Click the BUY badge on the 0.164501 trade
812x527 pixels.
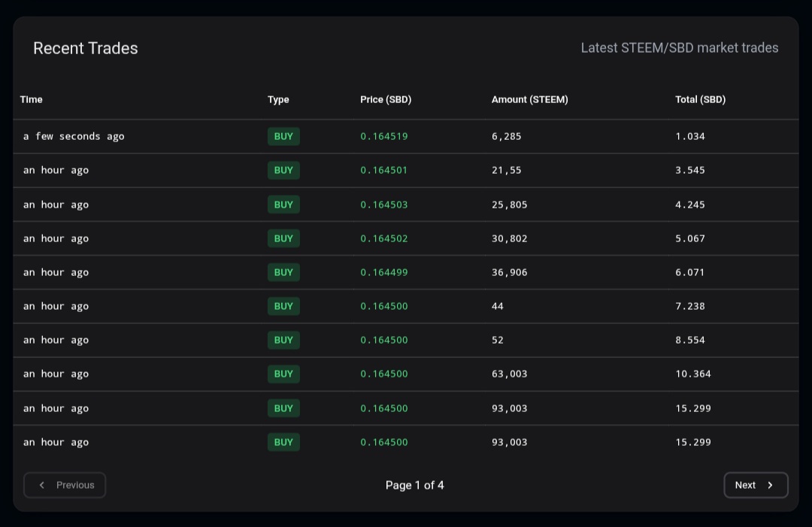click(x=283, y=171)
